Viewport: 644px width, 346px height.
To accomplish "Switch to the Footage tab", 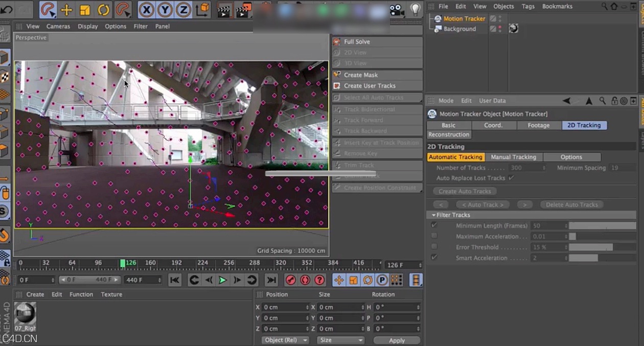I will (539, 125).
